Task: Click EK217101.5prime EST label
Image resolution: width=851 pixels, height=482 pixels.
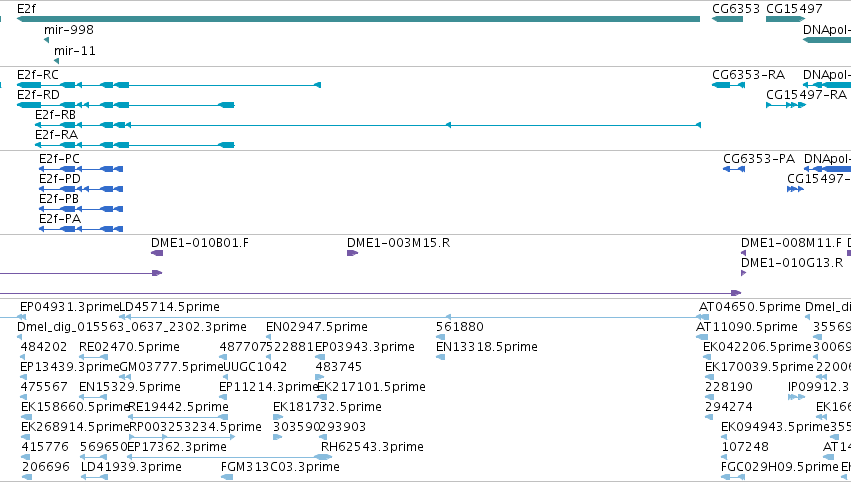Action: 371,387
